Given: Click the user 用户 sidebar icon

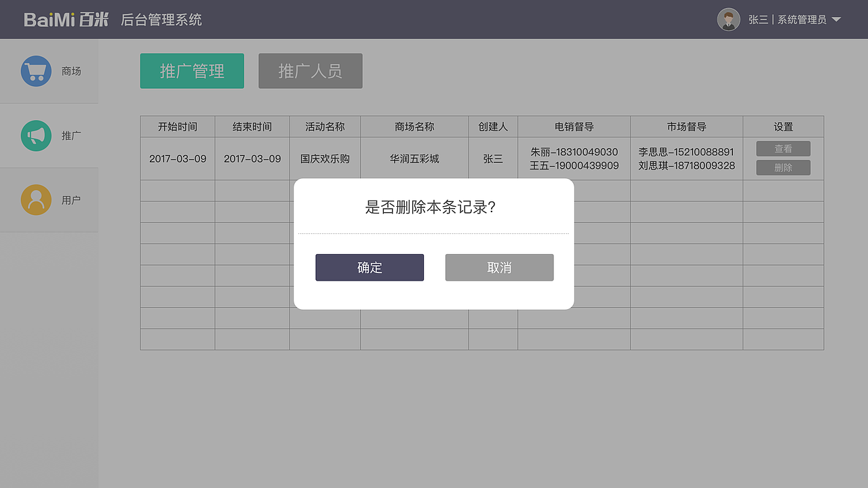Looking at the screenshot, I should 36,200.
